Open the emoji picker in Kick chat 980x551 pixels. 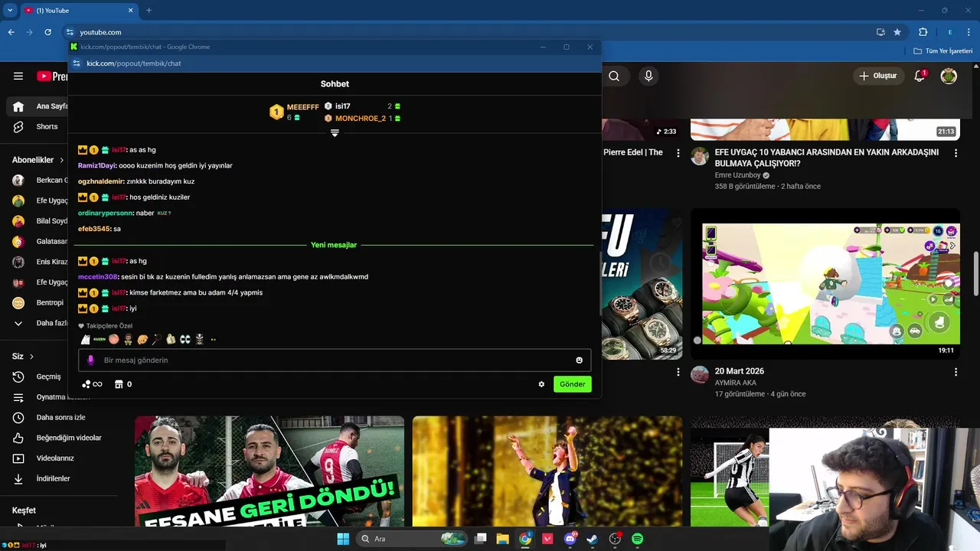click(579, 360)
